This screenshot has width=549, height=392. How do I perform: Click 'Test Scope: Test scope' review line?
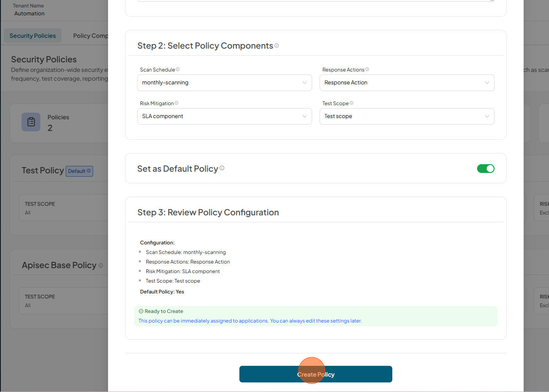click(173, 281)
